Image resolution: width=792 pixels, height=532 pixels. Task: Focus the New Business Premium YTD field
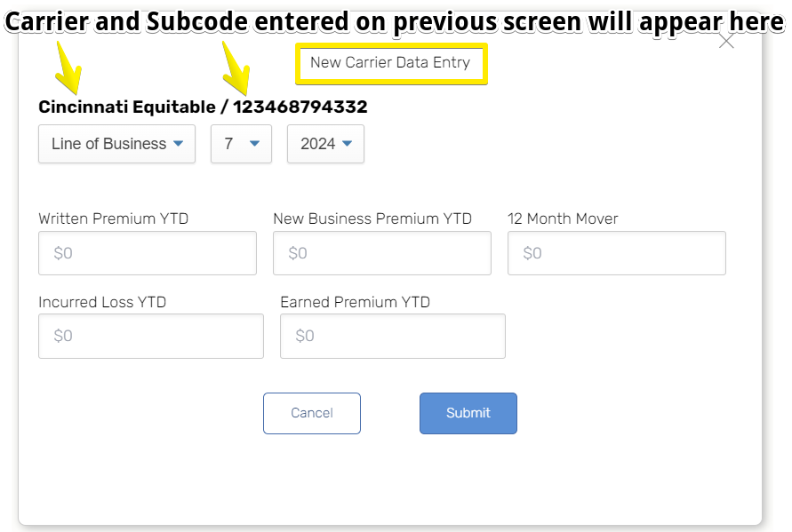[382, 253]
